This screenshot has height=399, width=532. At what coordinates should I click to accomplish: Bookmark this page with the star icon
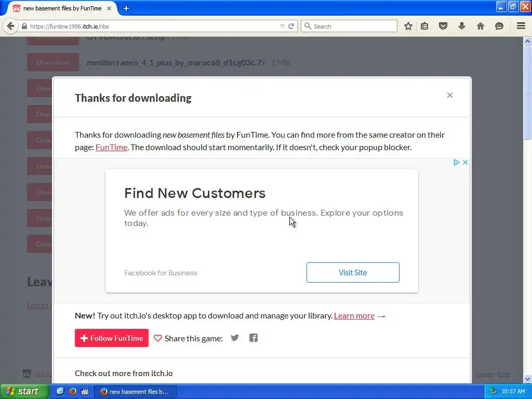click(408, 26)
